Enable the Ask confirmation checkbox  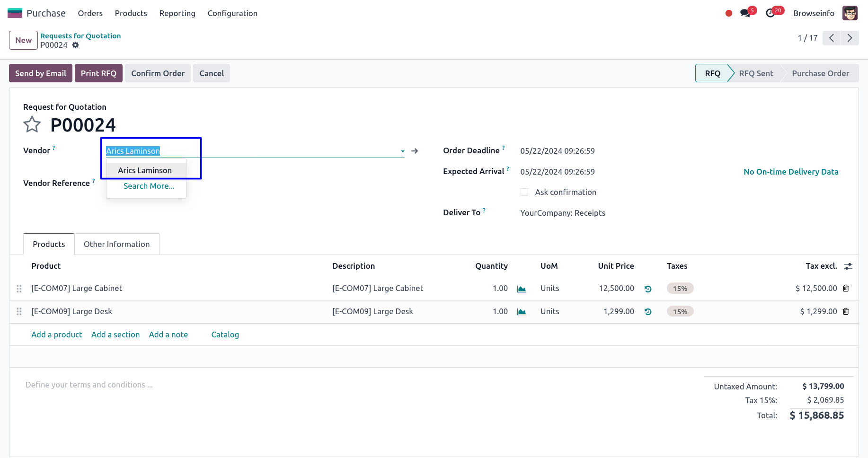[524, 192]
